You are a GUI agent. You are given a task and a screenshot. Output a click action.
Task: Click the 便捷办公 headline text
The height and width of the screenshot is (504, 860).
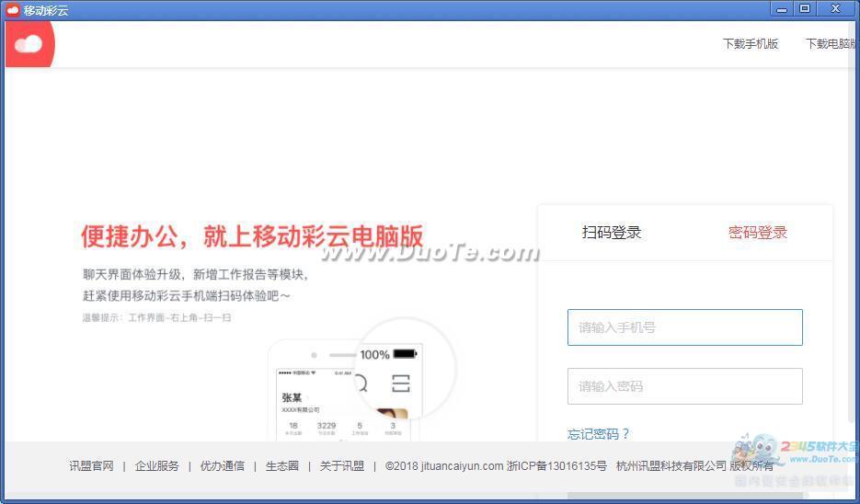tap(252, 236)
